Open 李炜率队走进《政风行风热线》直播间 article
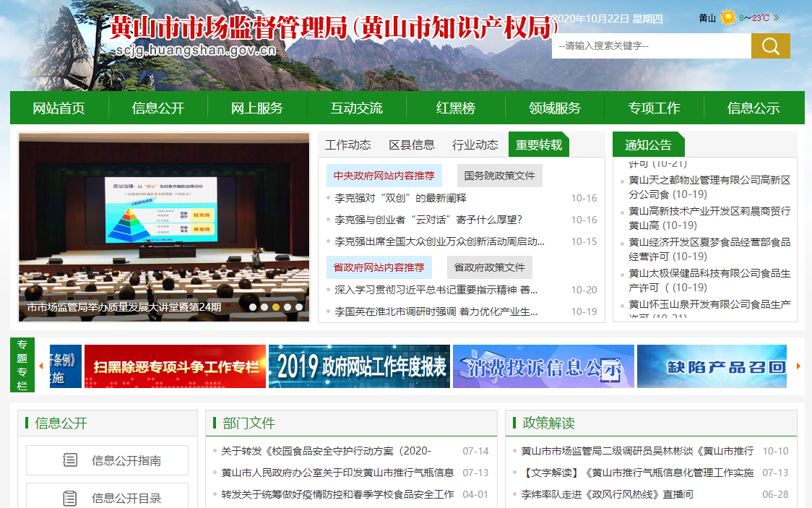812x508 pixels. click(x=607, y=494)
